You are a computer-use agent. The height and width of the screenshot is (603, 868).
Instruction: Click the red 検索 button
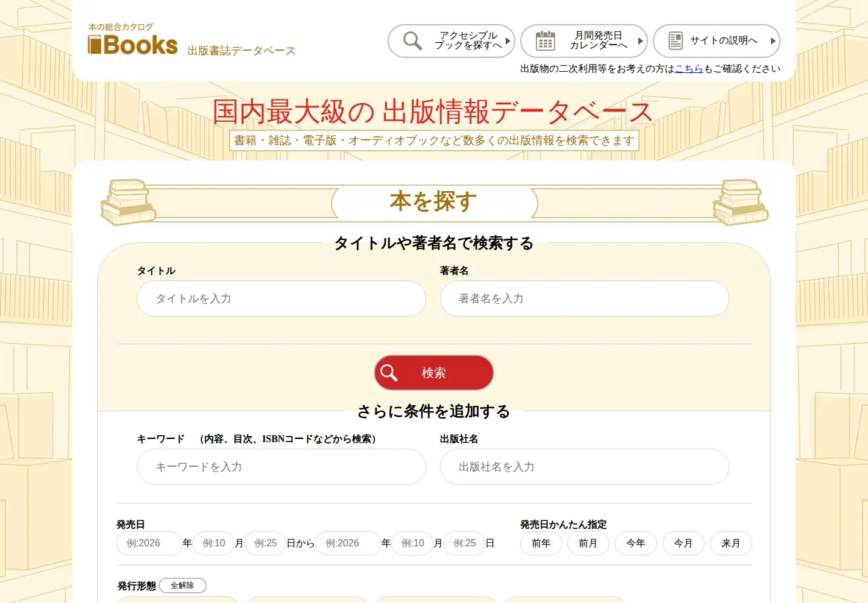434,373
